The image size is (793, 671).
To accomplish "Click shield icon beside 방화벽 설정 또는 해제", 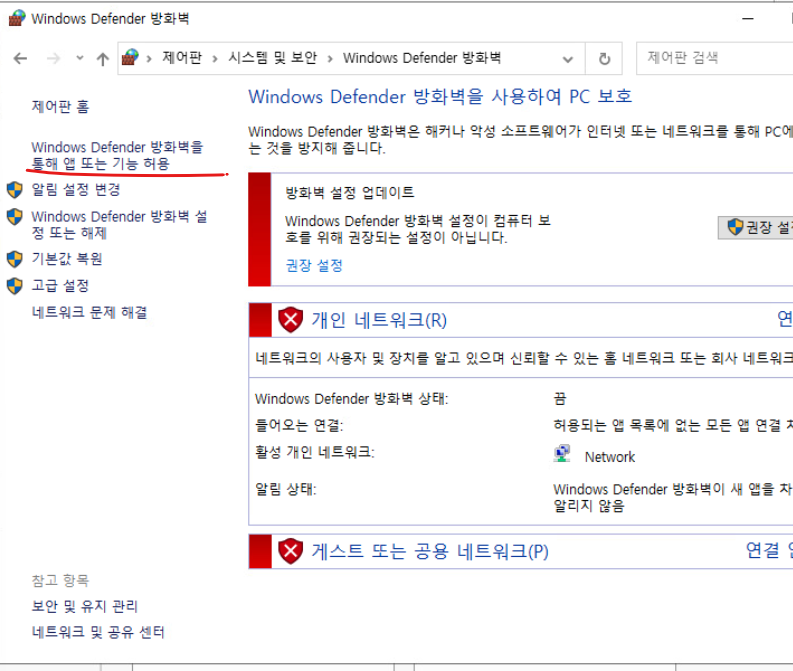I will (x=15, y=217).
